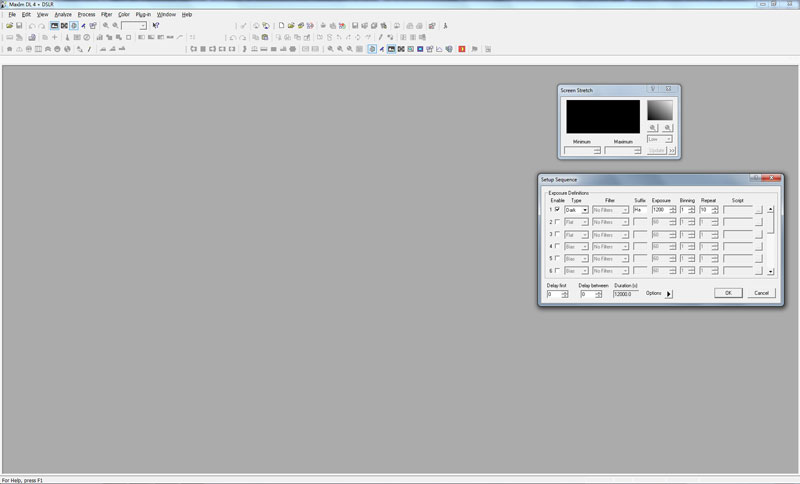This screenshot has height=484, width=800.
Task: Enable exposure row 4 checkbox
Action: [x=557, y=246]
